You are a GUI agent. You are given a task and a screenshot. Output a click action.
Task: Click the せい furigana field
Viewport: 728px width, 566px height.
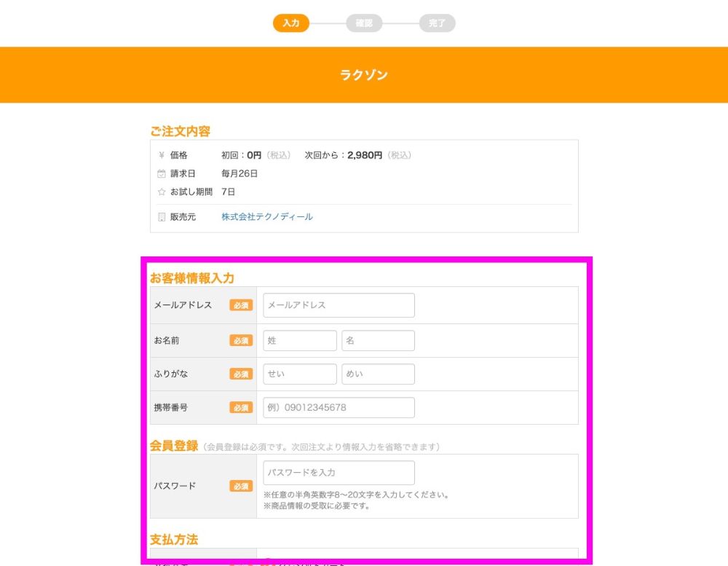pos(299,374)
